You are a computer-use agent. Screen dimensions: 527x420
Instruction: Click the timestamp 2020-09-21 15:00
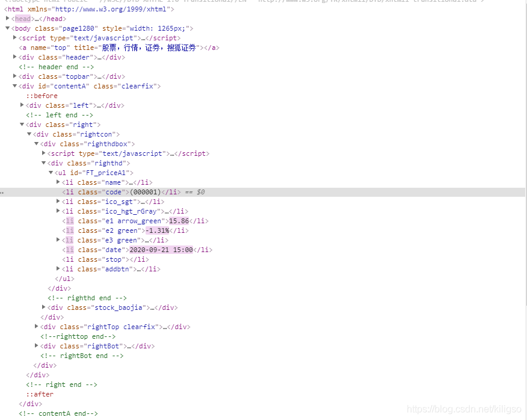[161, 250]
